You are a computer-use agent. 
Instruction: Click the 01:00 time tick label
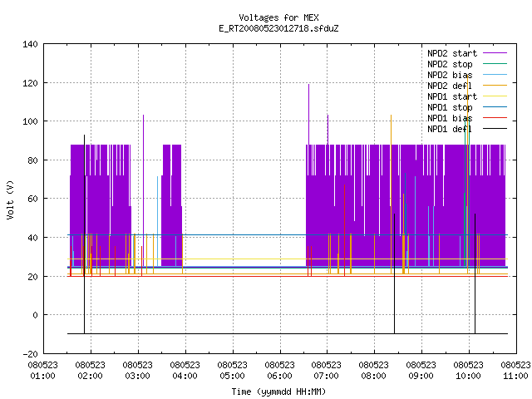pos(42,377)
